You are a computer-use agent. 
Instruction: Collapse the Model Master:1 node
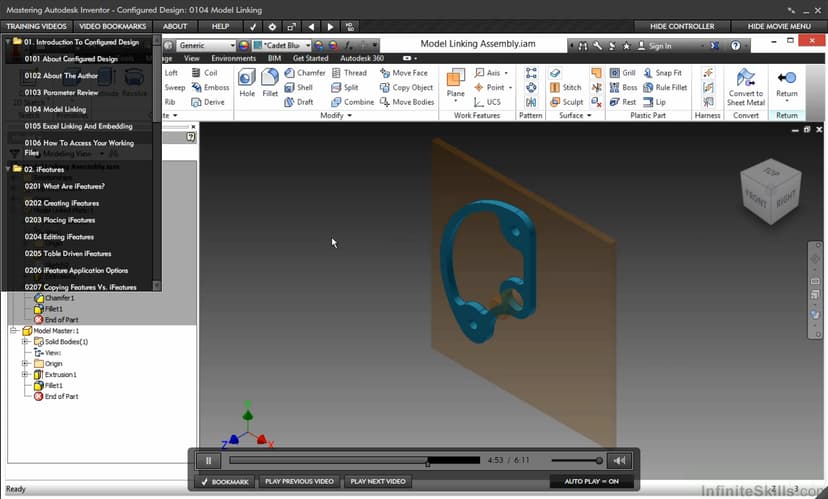coord(14,331)
